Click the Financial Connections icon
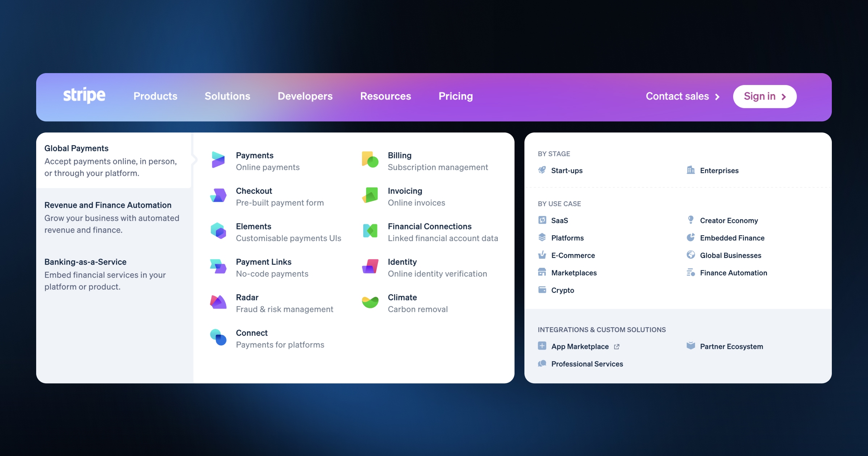This screenshot has height=456, width=868. tap(370, 231)
